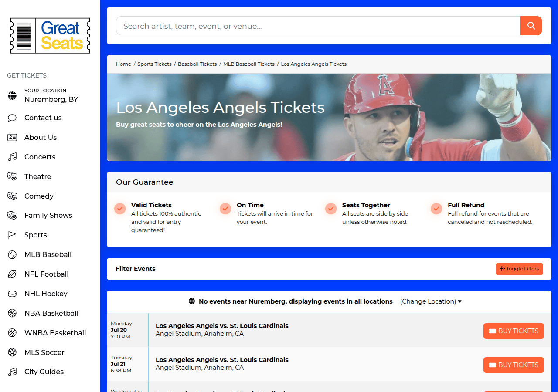This screenshot has height=392, width=558.
Task: Click the flag icon beside Sports
Action: 12,235
